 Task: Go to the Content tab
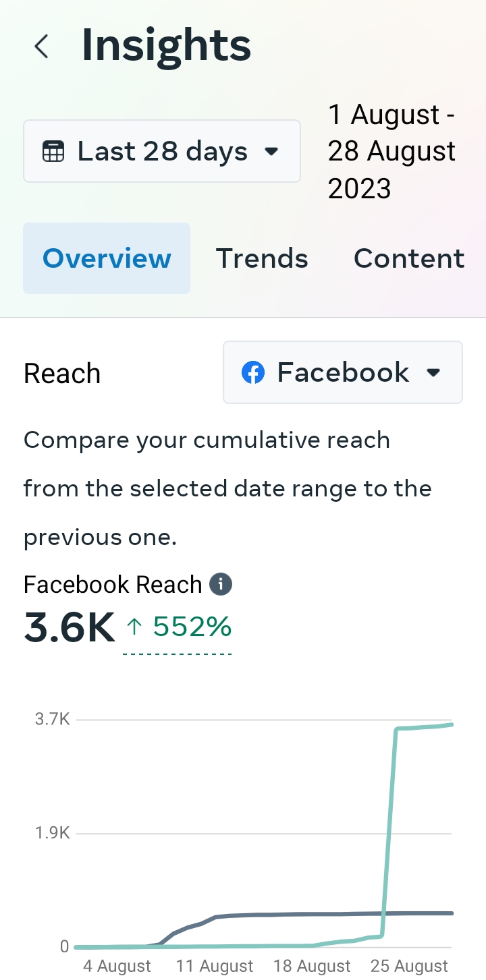(409, 258)
